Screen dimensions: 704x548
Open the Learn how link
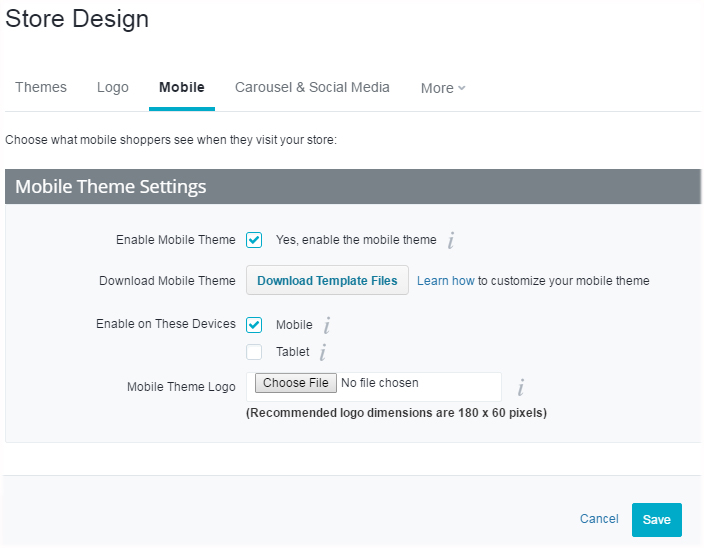click(445, 281)
